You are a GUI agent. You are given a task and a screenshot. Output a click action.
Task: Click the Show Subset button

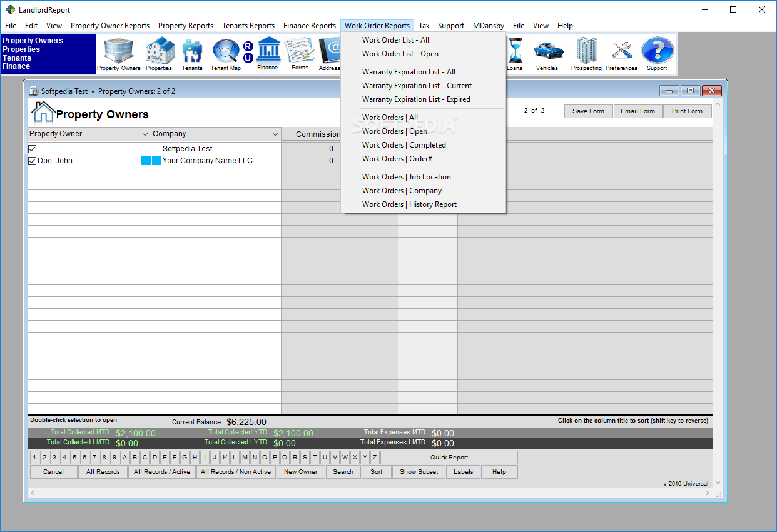click(419, 472)
